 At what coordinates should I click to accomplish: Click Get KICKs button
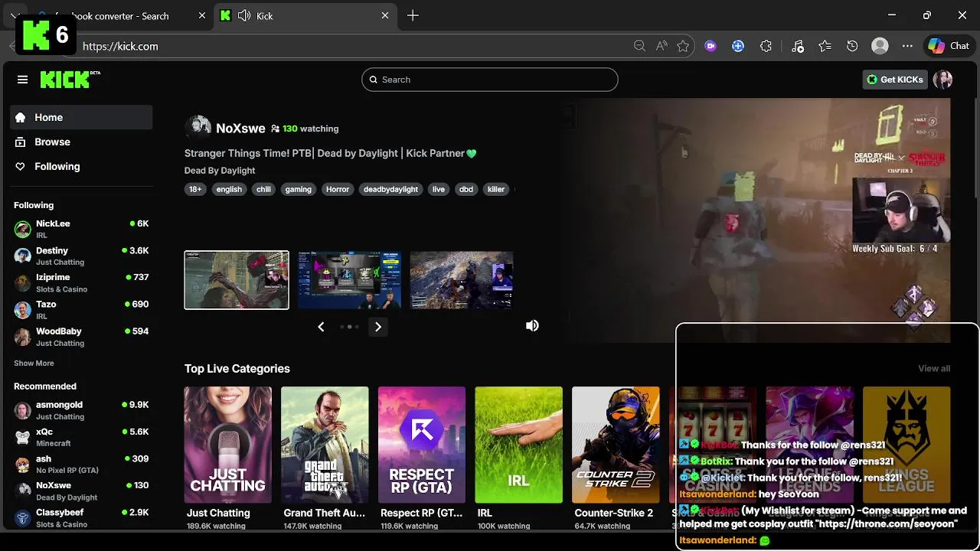point(894,80)
